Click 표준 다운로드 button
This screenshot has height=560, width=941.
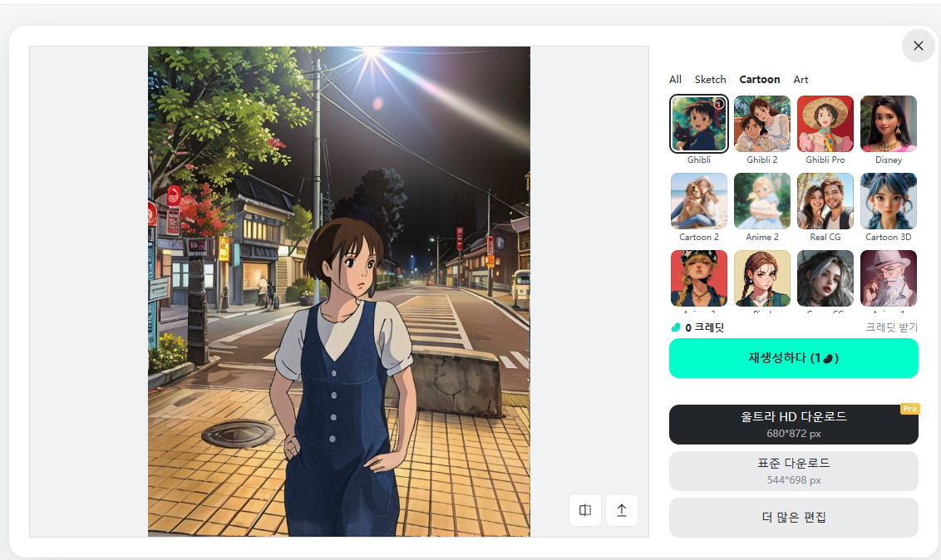coord(793,471)
